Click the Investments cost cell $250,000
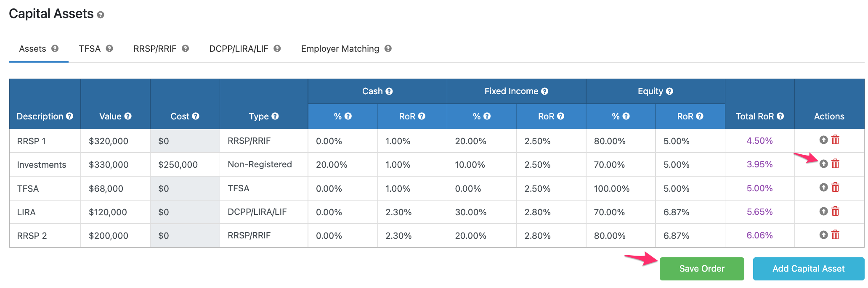Screen dimensions: 868x288 click(x=178, y=165)
